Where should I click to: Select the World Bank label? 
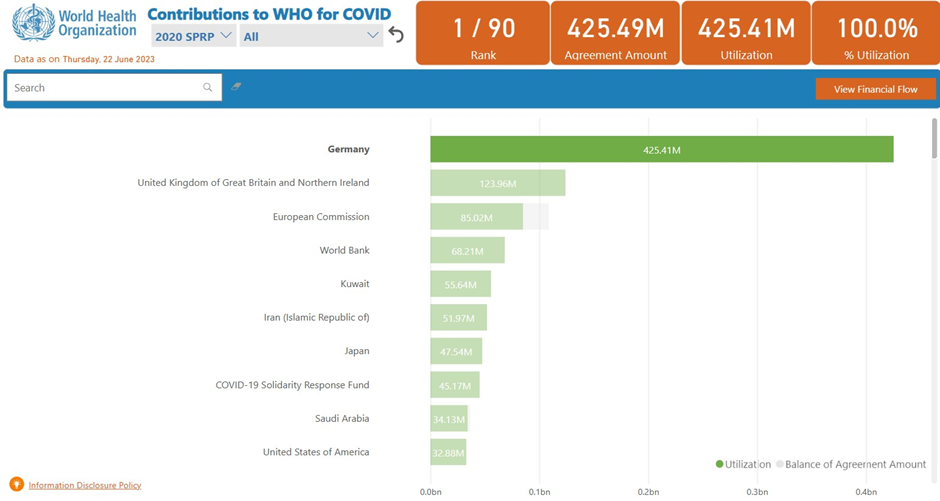(344, 250)
